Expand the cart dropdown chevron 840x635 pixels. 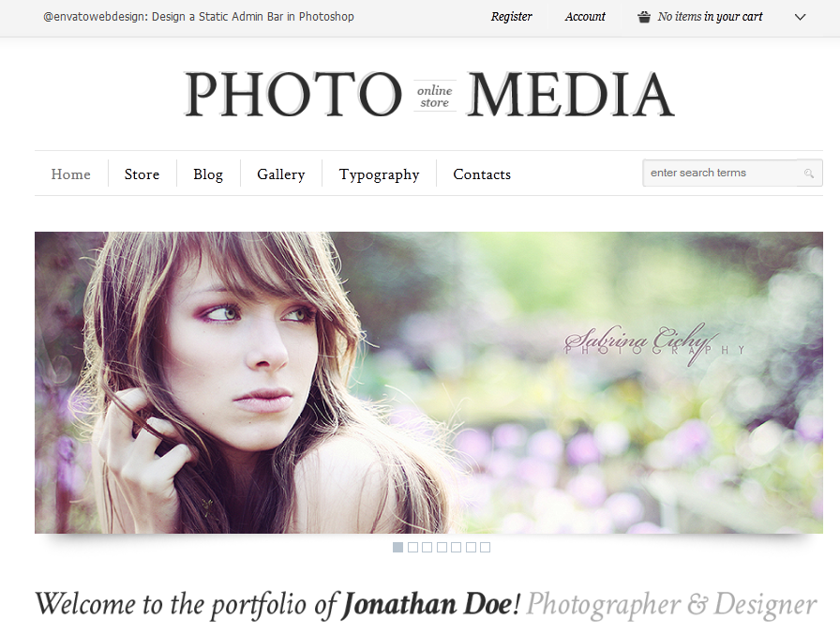point(800,17)
